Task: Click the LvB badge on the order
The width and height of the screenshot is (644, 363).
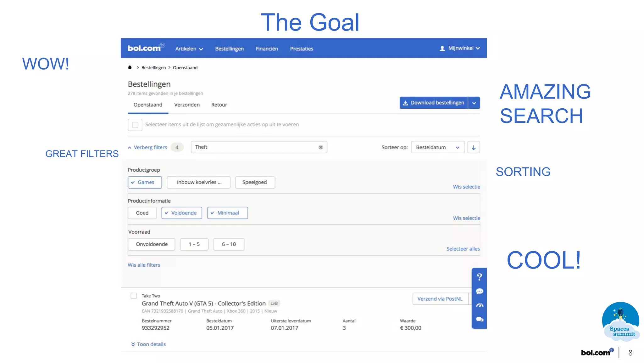Action: pyautogui.click(x=274, y=303)
